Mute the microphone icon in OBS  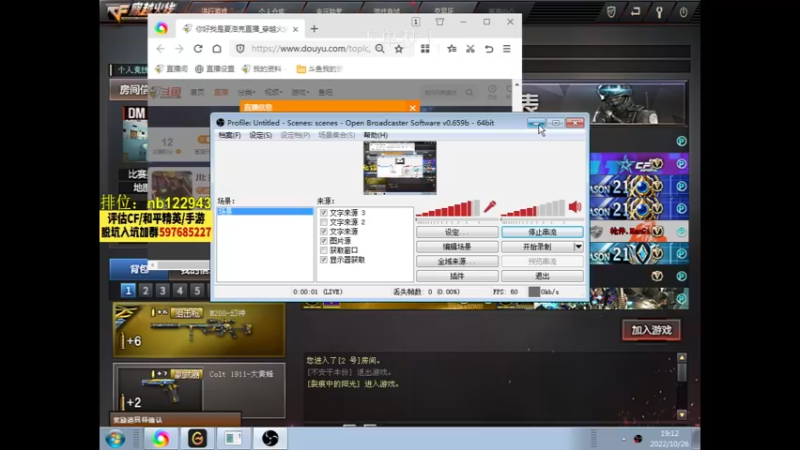(490, 207)
